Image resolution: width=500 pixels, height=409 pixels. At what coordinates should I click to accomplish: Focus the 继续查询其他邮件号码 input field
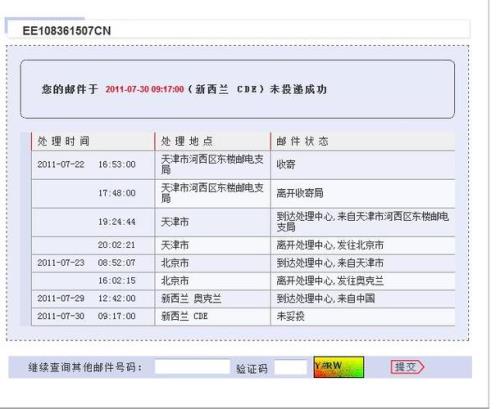pyautogui.click(x=192, y=367)
